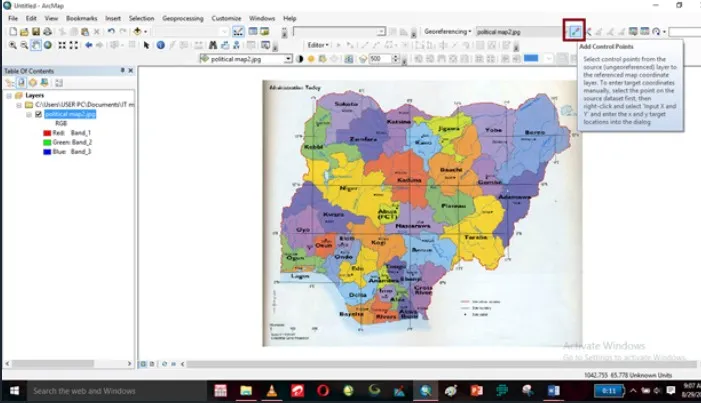Activate the Pan hand tool

pyautogui.click(x=36, y=45)
